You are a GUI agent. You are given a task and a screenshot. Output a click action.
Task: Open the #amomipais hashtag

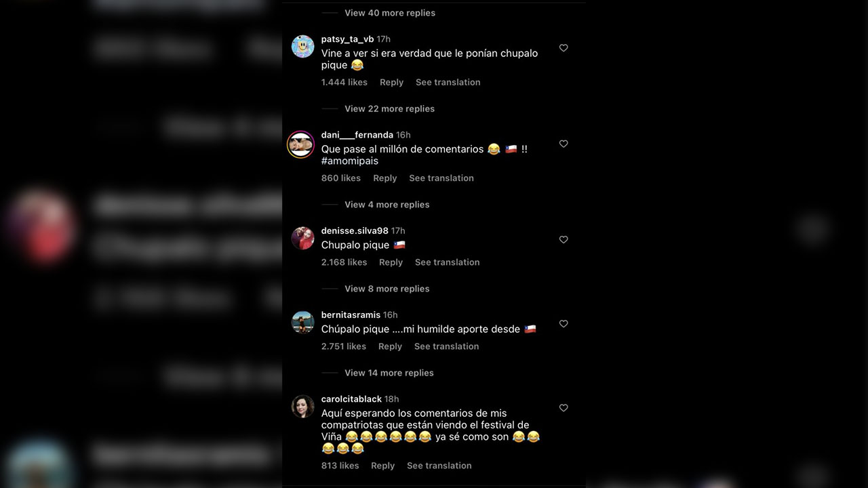coord(350,161)
